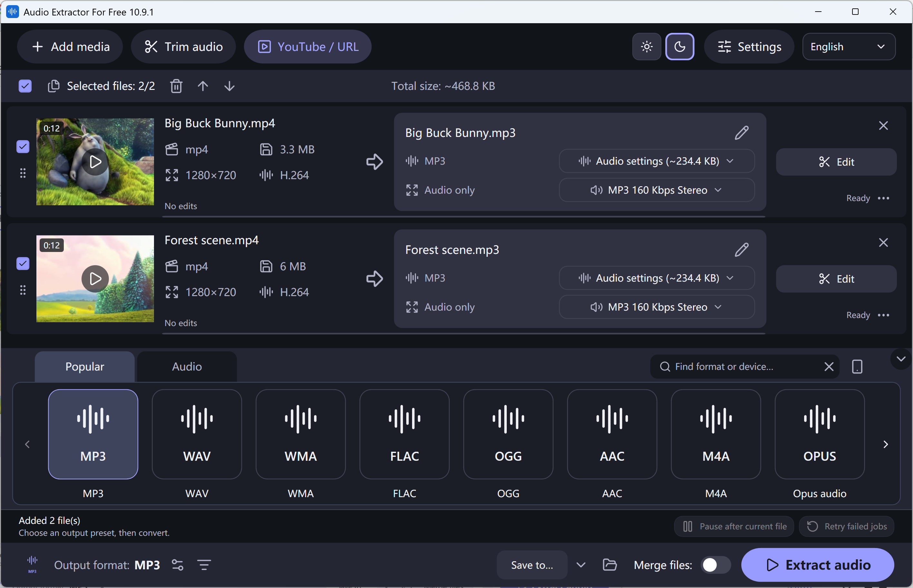Clear the format search field

[x=829, y=367]
